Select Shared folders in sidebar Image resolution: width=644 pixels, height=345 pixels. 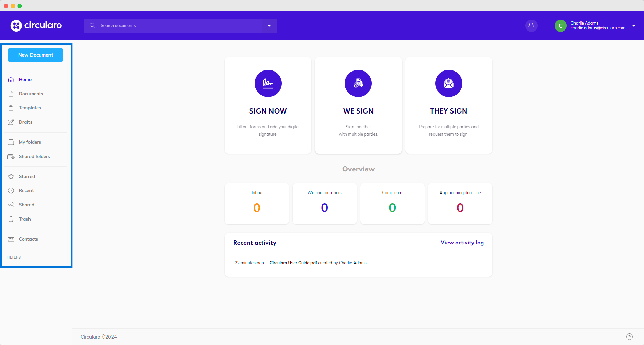click(x=34, y=156)
